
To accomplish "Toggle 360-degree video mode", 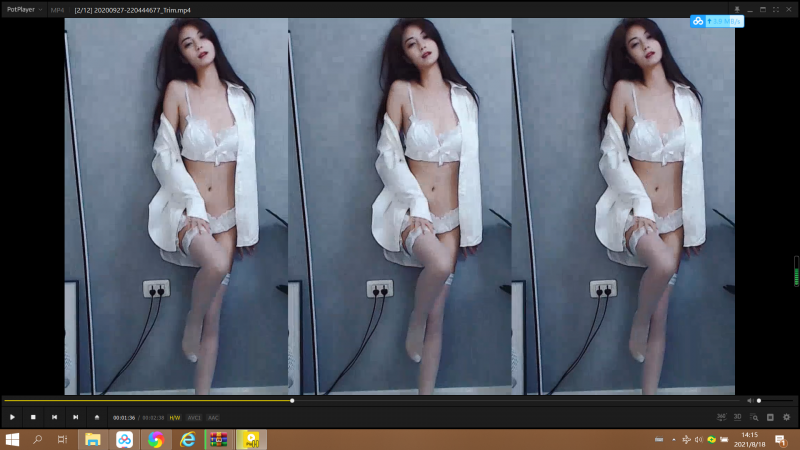I will [721, 417].
